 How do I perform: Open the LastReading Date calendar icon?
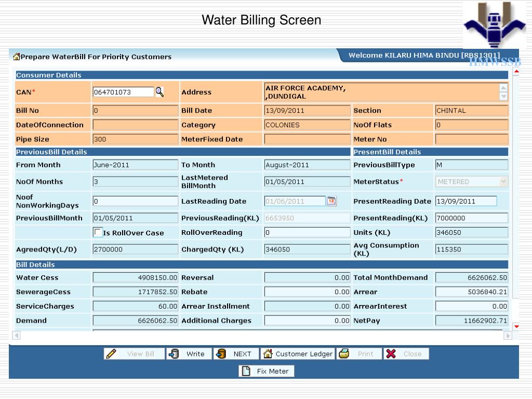click(331, 201)
